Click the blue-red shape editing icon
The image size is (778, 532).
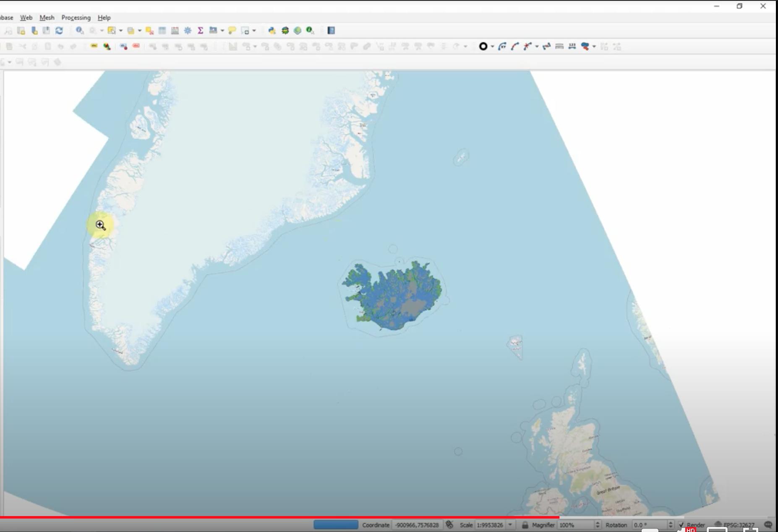[x=585, y=46]
